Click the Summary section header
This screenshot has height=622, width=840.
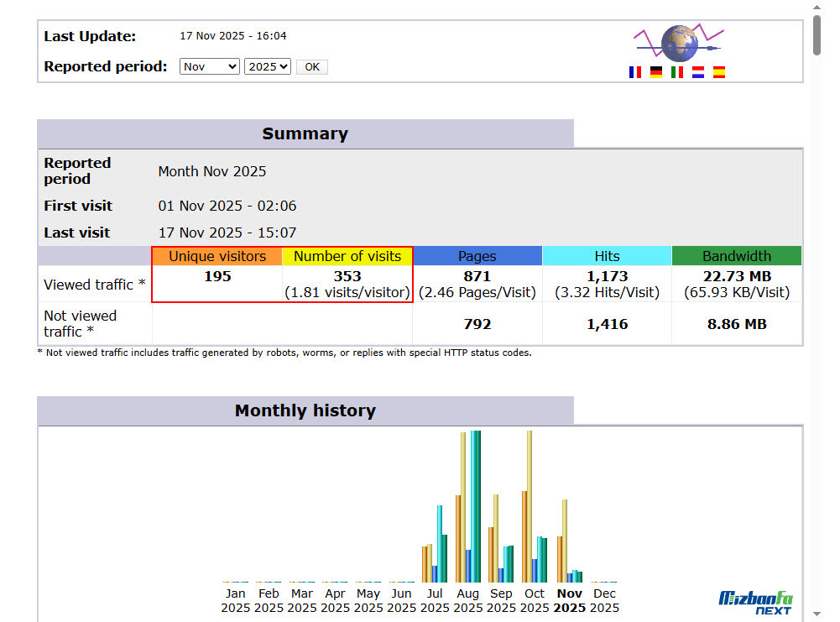click(305, 133)
